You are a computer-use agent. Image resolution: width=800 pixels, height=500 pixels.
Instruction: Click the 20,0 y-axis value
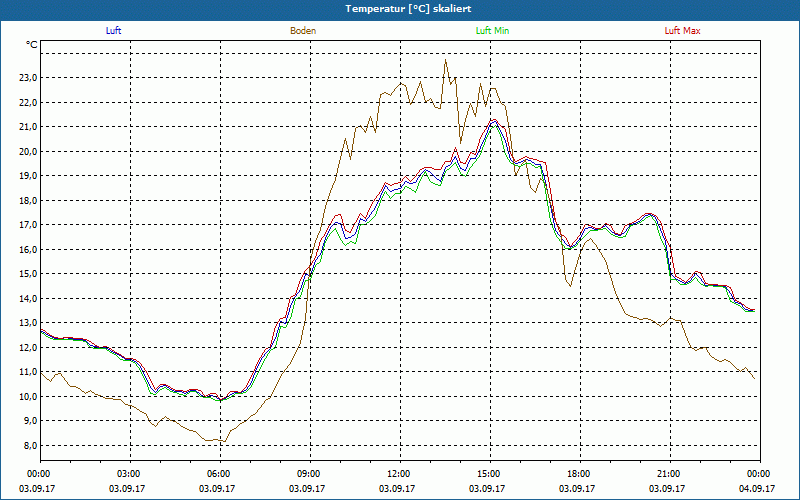[x=29, y=152]
